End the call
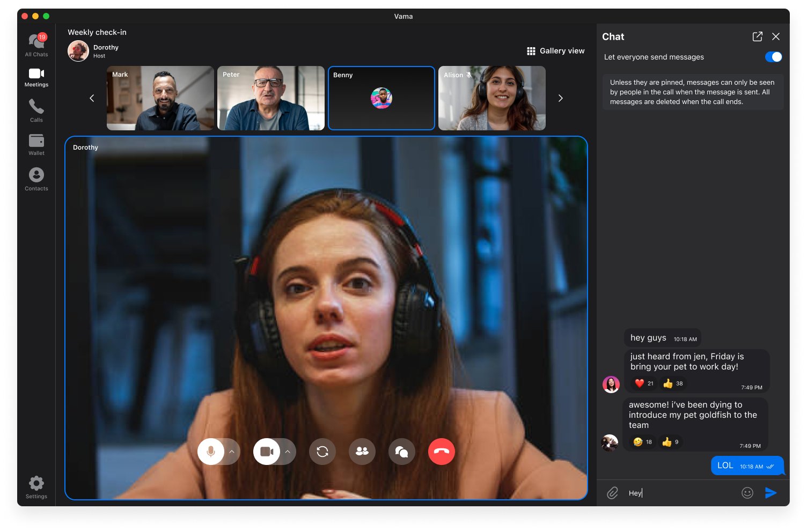Viewport: 807px width, 532px height. tap(442, 452)
